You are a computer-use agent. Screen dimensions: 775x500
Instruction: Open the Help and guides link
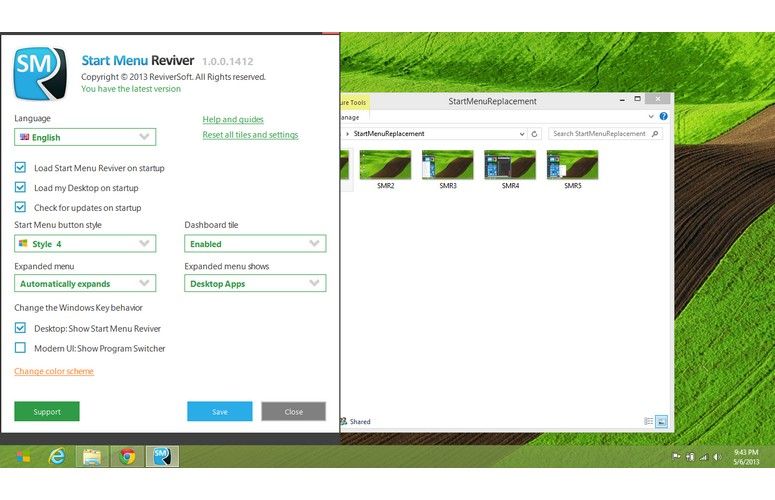pos(233,119)
